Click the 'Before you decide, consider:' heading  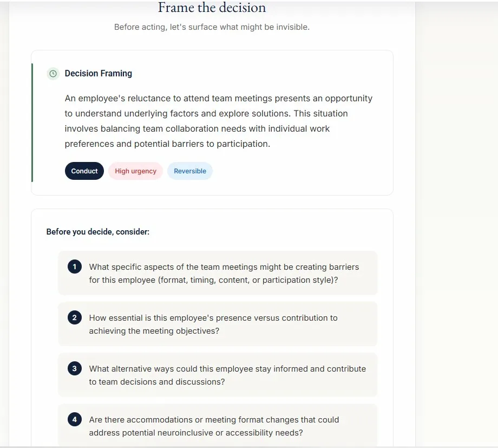coord(98,232)
